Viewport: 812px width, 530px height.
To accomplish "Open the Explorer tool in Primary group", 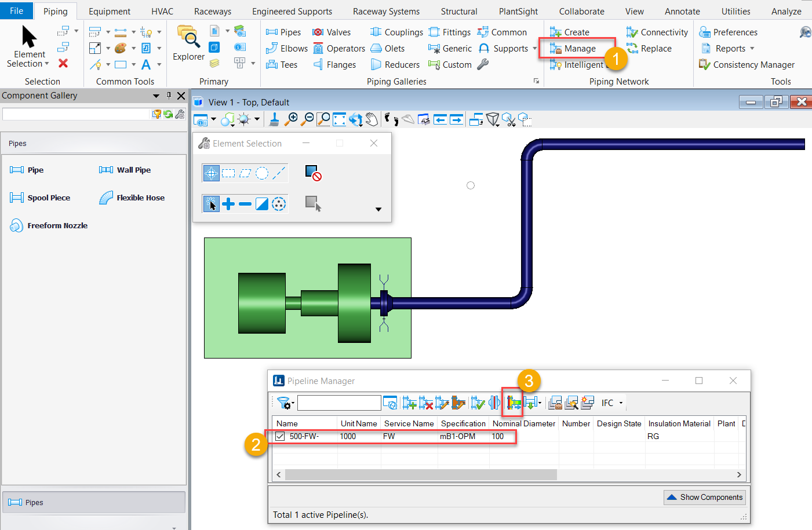I will pos(188,43).
